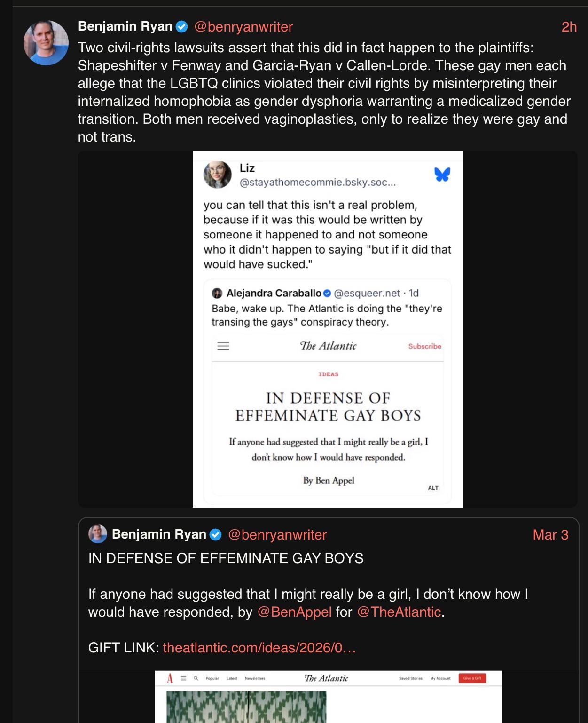Click the Bluesky butterfly logo in Liz's post
This screenshot has width=588, height=723.
[442, 174]
